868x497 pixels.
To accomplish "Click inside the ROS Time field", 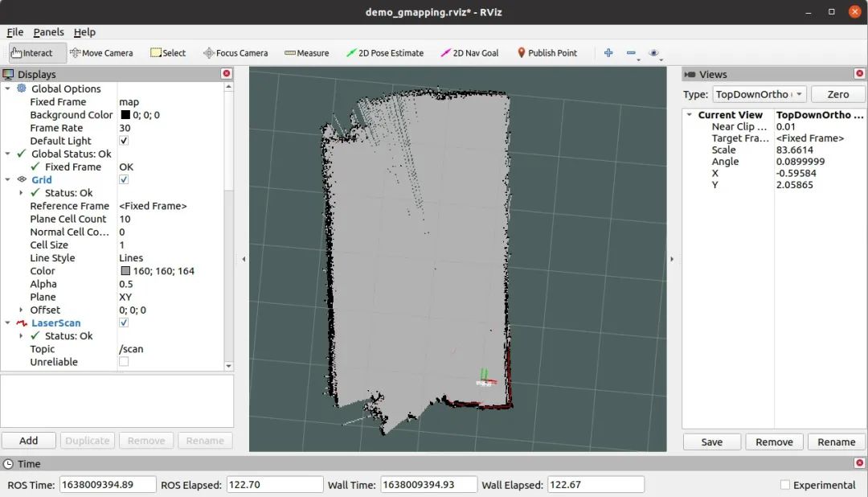I will click(108, 484).
